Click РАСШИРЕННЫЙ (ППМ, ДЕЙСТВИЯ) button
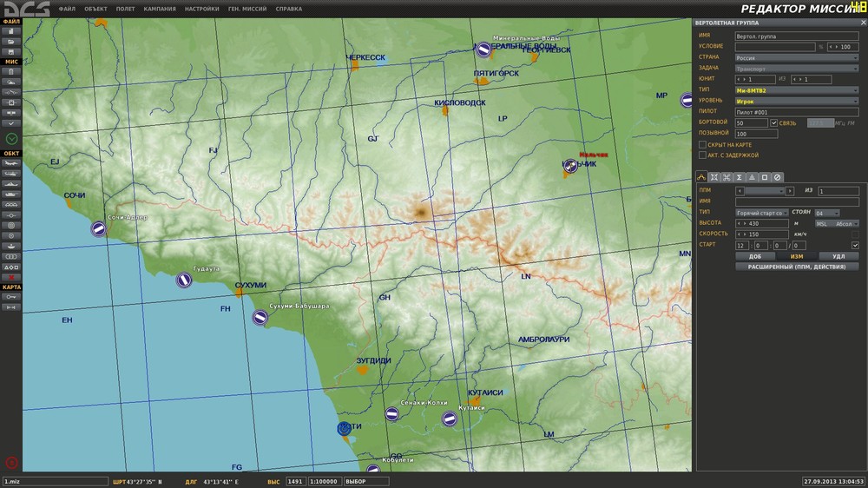Viewport: 868px width, 488px height. click(797, 267)
